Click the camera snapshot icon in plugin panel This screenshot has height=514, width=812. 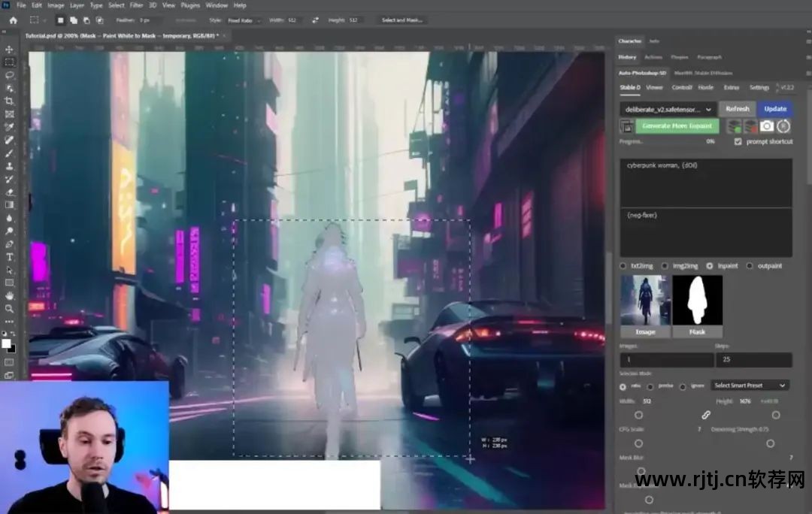click(767, 126)
